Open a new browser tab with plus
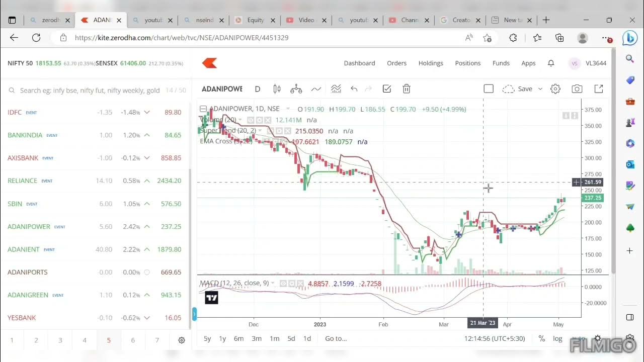644x362 pixels. 546,20
